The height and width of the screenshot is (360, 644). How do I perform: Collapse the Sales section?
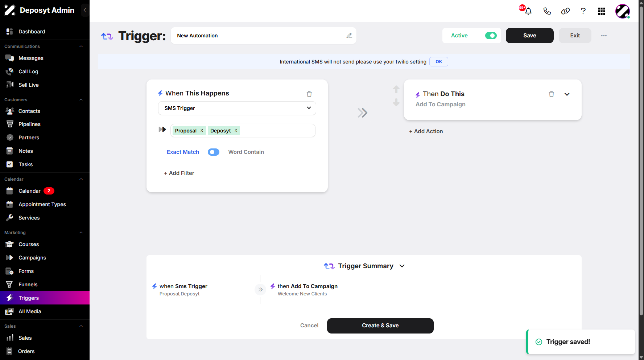[x=81, y=326]
